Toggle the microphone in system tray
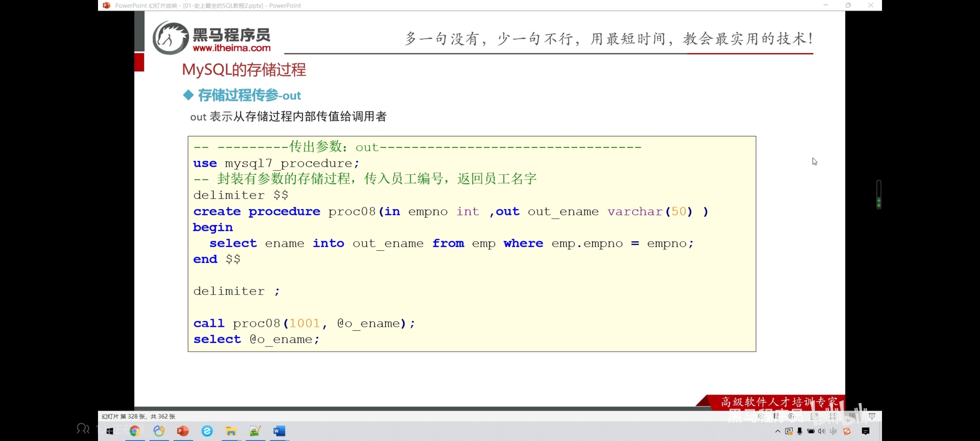 pos(800,431)
